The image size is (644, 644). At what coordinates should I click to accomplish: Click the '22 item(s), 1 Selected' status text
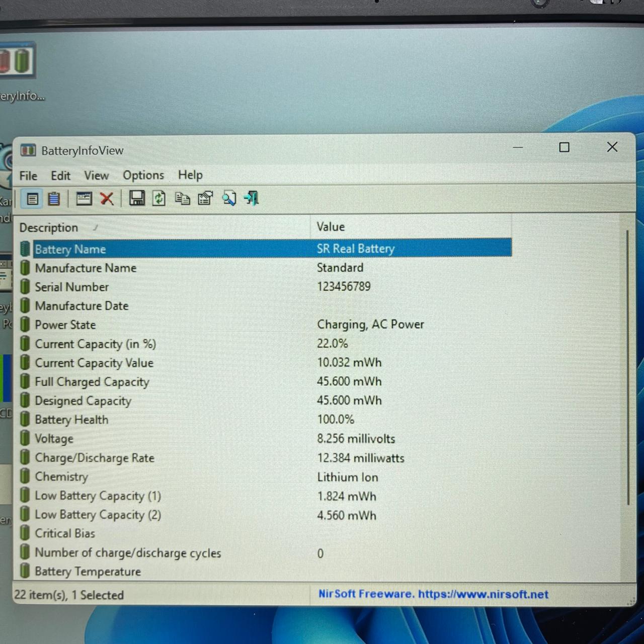click(69, 595)
